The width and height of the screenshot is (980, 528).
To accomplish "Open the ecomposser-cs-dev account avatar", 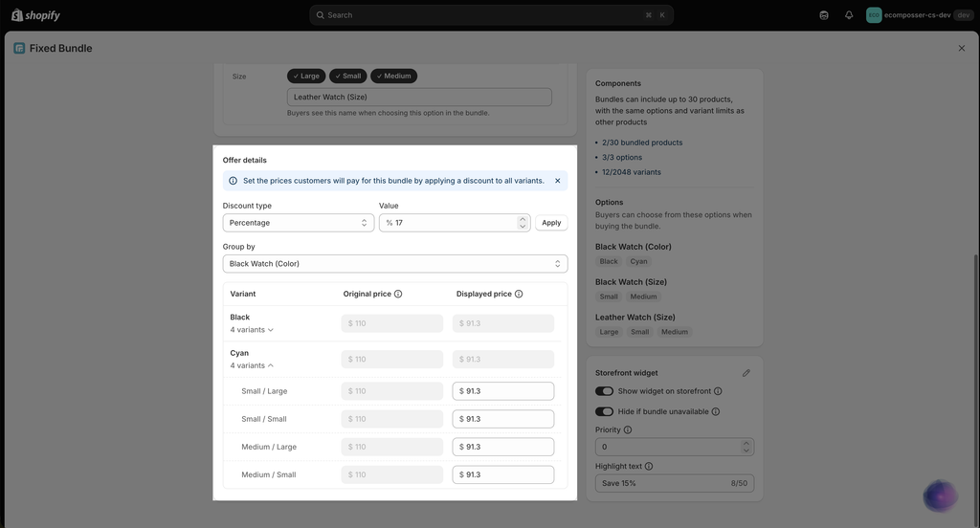I will [x=874, y=15].
